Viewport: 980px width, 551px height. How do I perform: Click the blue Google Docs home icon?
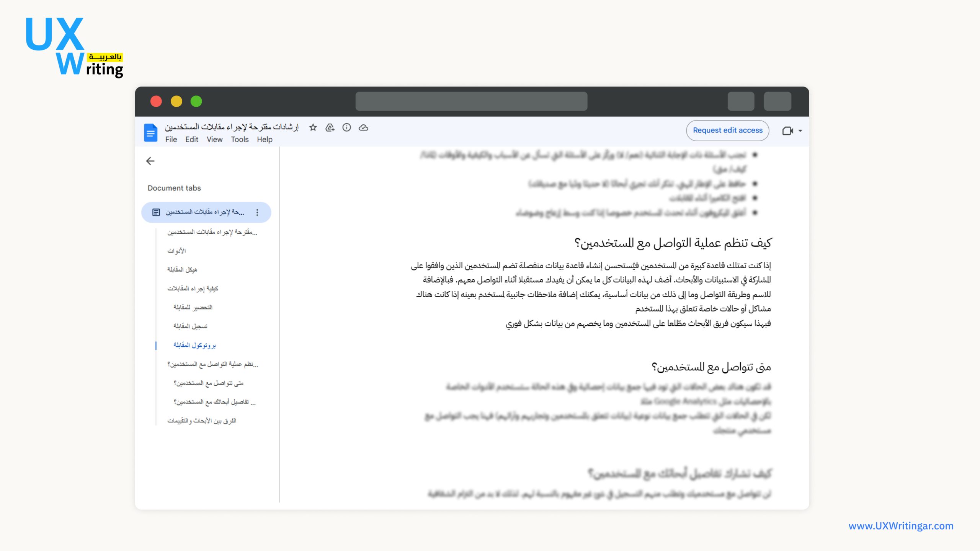(150, 132)
